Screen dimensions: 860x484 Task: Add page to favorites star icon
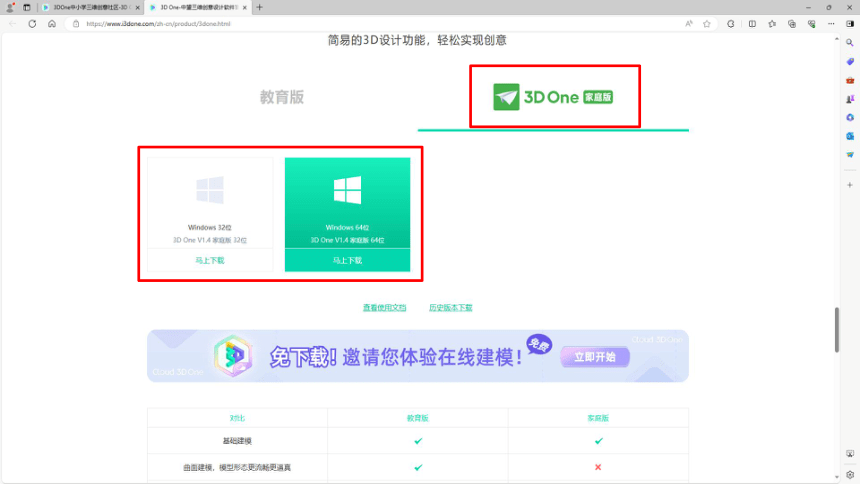click(x=707, y=24)
